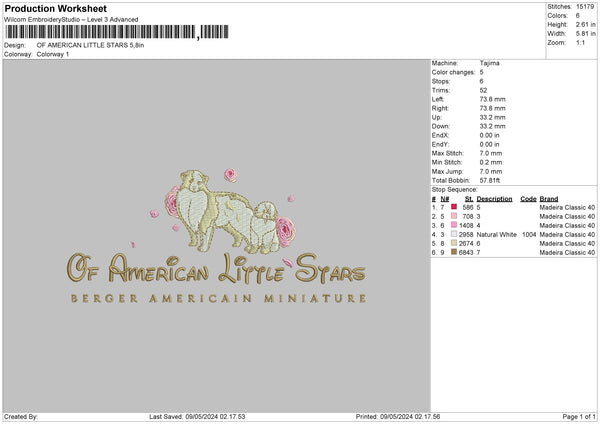Click the 'St.' column header
This screenshot has height=424, width=600.
tap(469, 199)
